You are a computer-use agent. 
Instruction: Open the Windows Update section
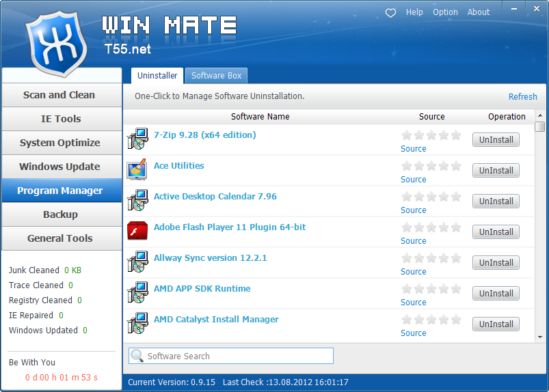click(x=62, y=167)
